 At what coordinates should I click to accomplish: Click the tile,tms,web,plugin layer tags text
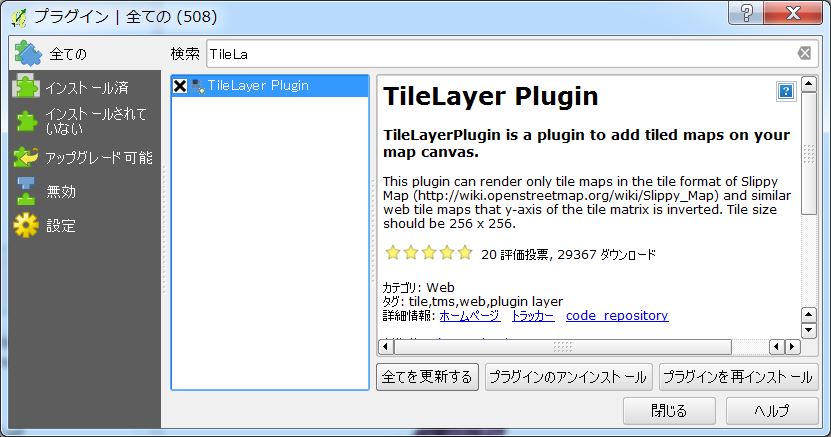(485, 301)
